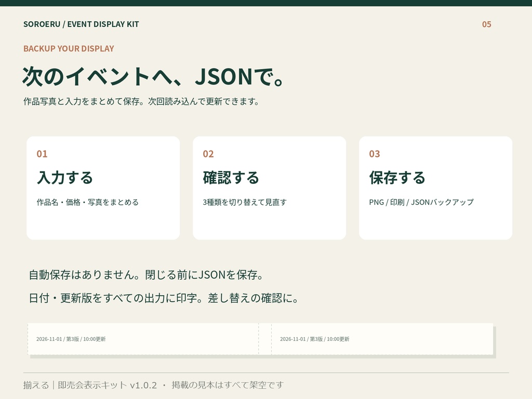The height and width of the screenshot is (399, 532).
Task: Click the footer 揃える｜即売会表示キット v1.0.2
Action: pos(90,385)
